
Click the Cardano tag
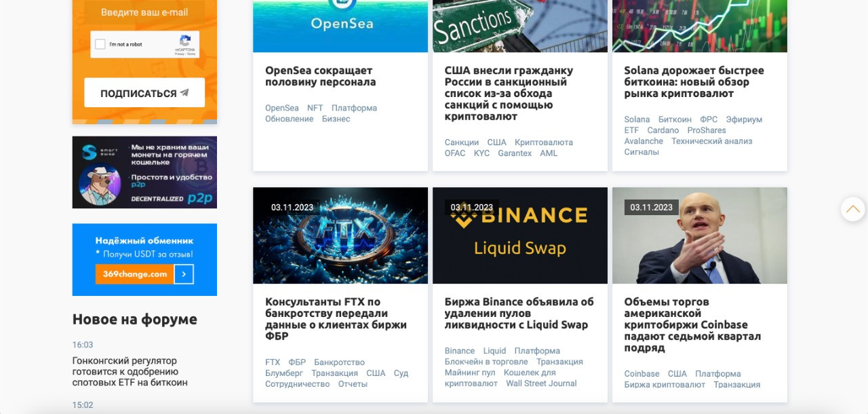click(x=663, y=130)
